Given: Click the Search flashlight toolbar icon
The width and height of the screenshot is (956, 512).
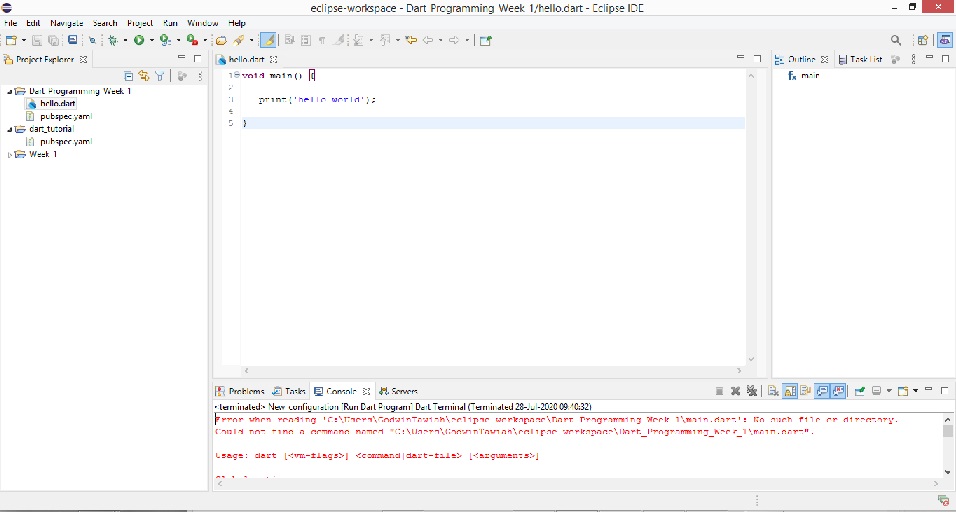Looking at the screenshot, I should pyautogui.click(x=239, y=40).
